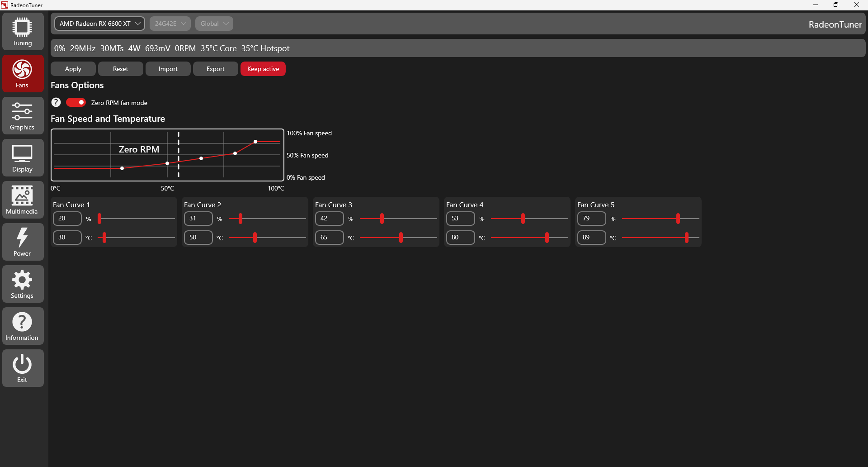Click Fan Curve 2 temperature slider

pyautogui.click(x=268, y=238)
